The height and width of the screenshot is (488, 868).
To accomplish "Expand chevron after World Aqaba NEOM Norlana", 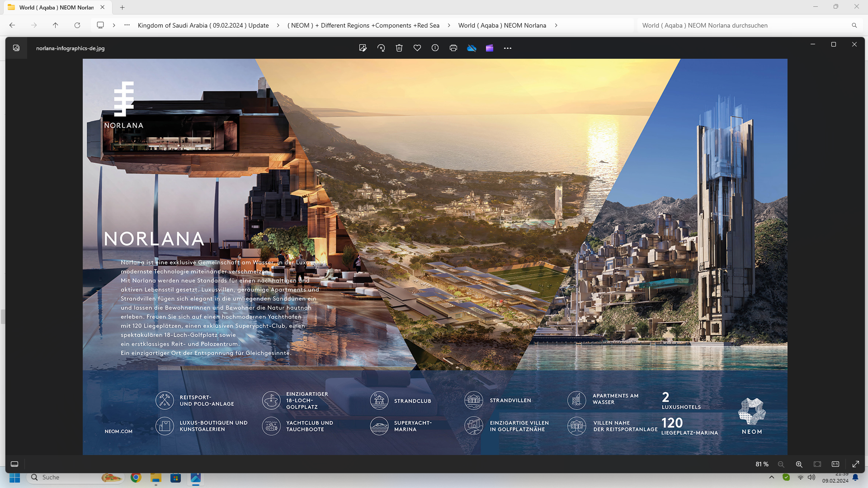I will [556, 25].
